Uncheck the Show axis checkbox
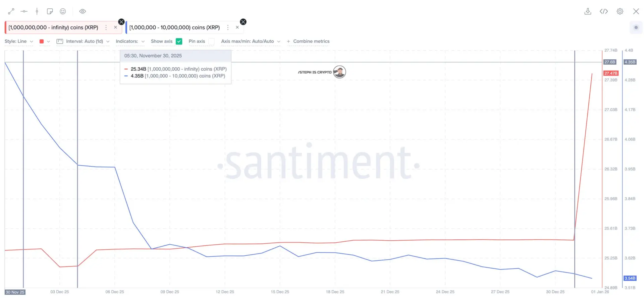The image size is (644, 298). (x=179, y=41)
